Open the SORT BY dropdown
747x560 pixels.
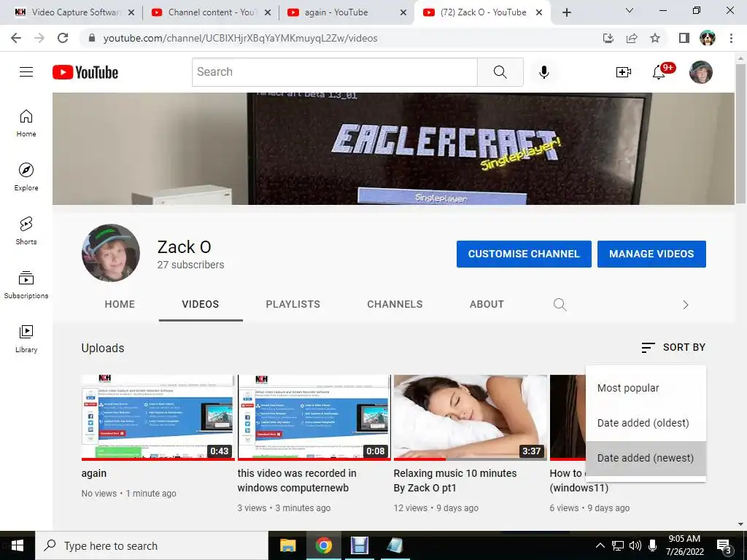coord(673,348)
